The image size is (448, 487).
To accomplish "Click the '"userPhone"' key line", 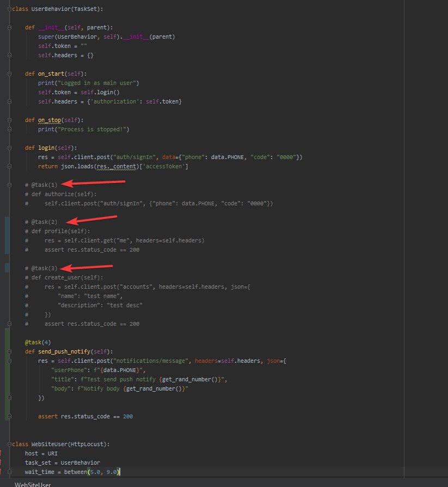I will pyautogui.click(x=99, y=370).
